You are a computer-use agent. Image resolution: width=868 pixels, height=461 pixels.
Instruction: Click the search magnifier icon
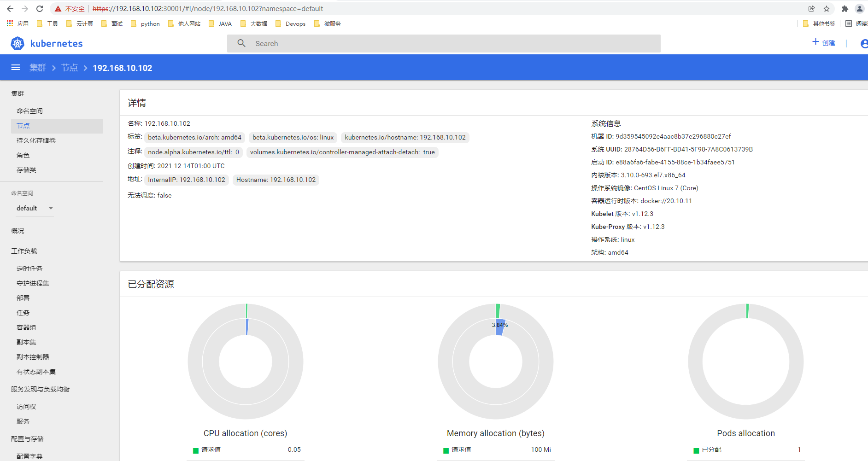241,43
